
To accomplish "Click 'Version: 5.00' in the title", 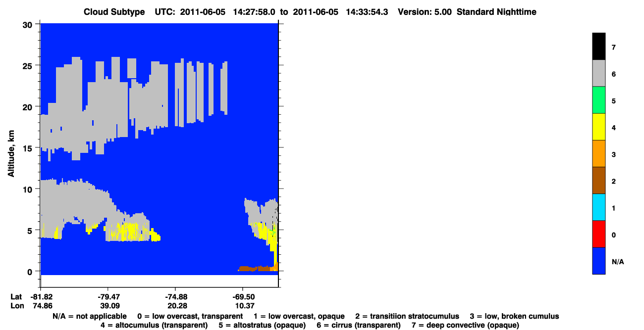I will pos(425,11).
